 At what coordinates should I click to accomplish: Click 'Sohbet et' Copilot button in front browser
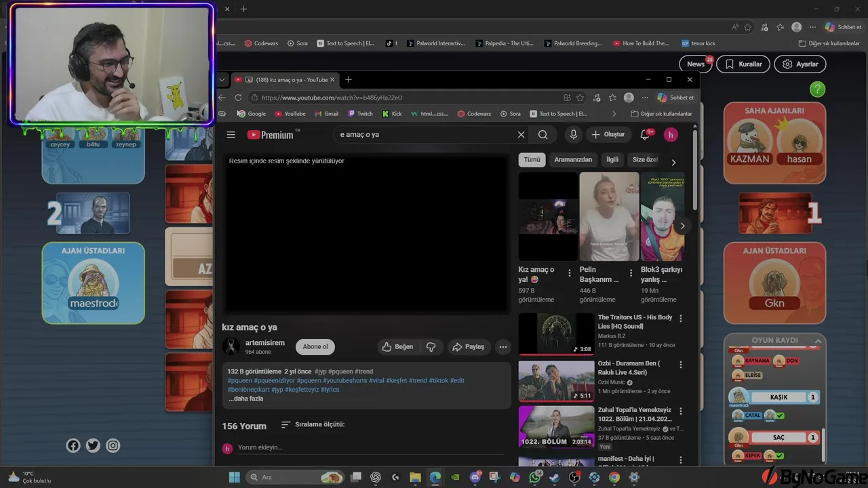pos(675,98)
